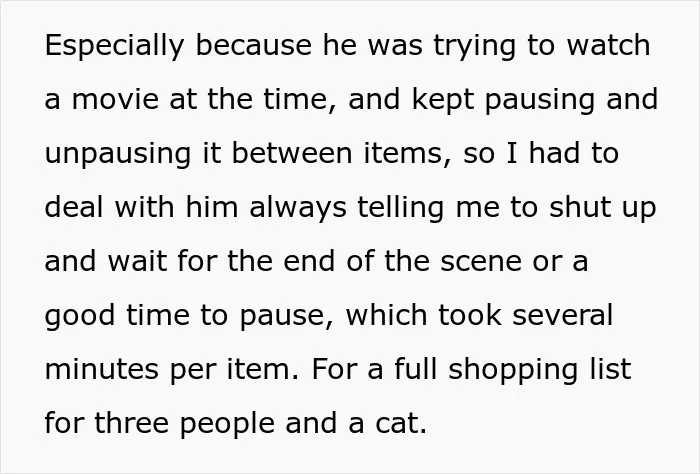Click the word 'movie'
Screen dimensions: 700x474
[115, 99]
